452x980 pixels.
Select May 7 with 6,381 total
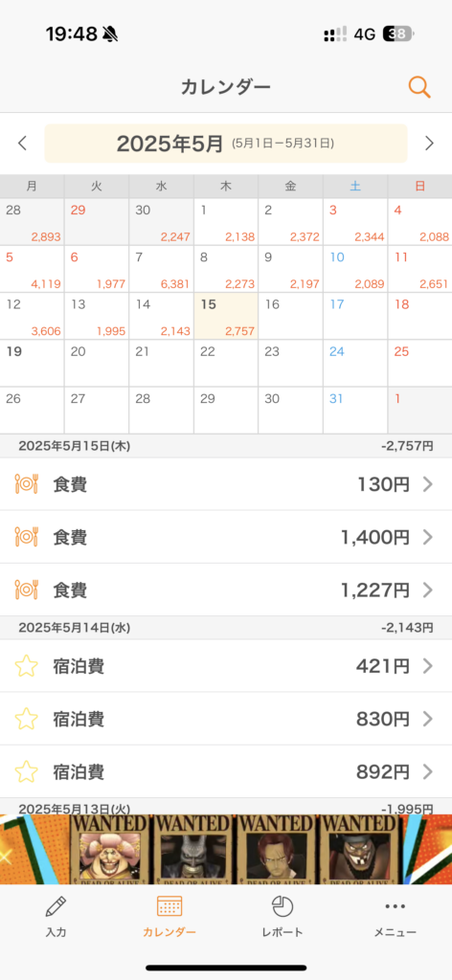(161, 269)
